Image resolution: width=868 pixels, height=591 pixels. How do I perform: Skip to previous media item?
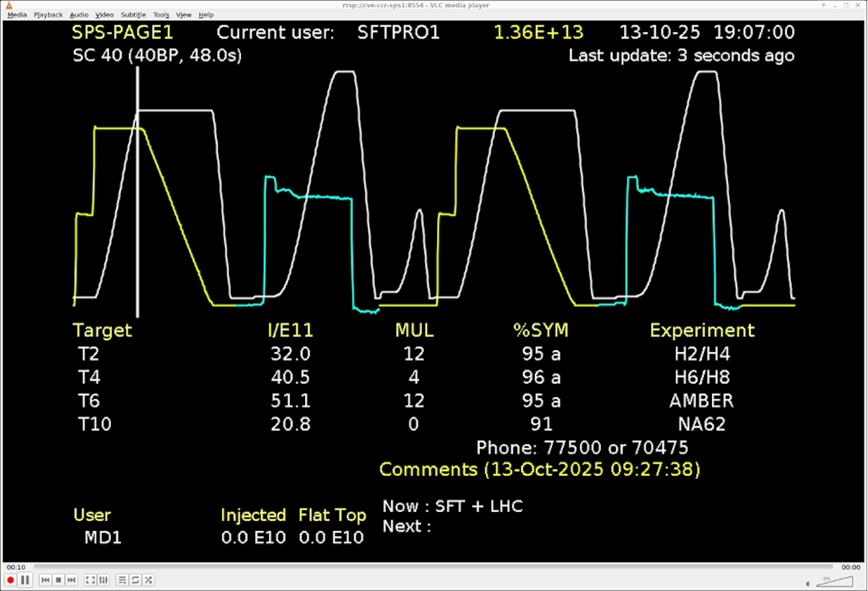pyautogui.click(x=45, y=580)
